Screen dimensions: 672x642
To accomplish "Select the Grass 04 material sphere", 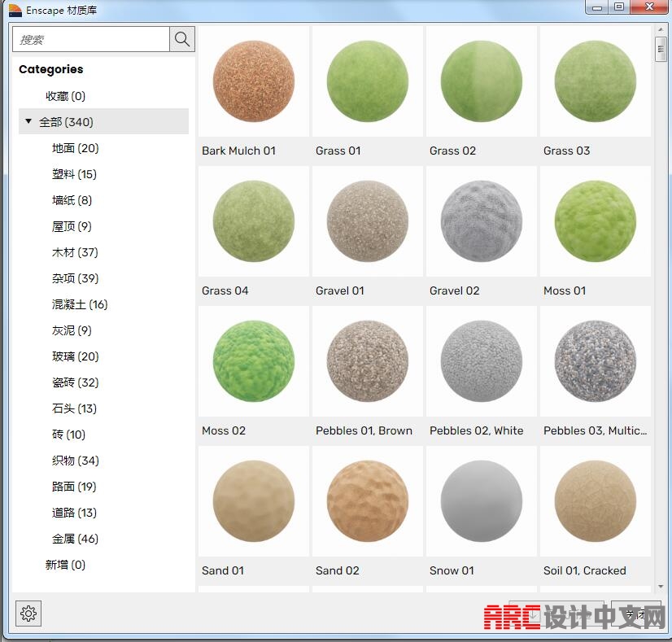I will [x=254, y=221].
